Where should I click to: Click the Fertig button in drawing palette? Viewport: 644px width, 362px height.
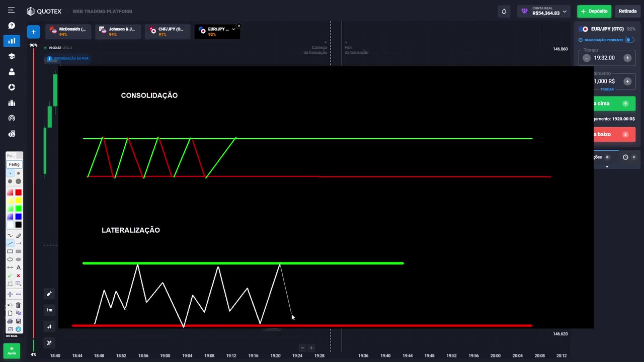pyautogui.click(x=14, y=164)
